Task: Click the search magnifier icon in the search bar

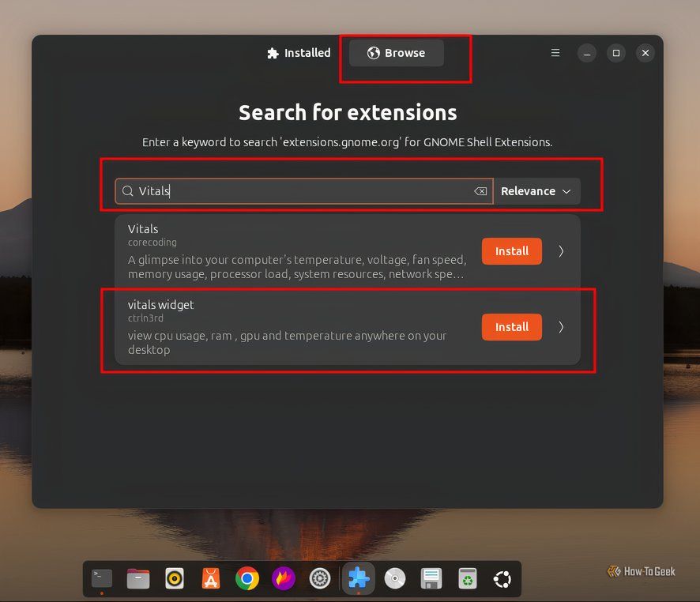Action: (127, 191)
